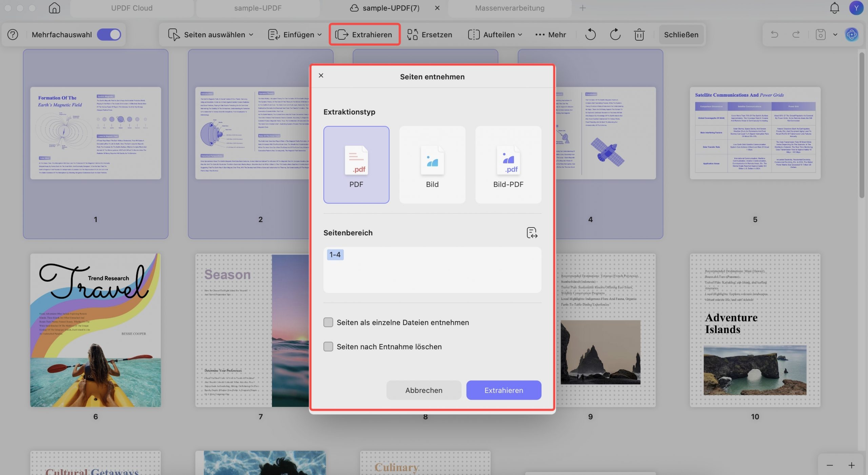This screenshot has height=475, width=868.
Task: Select Bild-PDF extraction type
Action: tap(508, 165)
